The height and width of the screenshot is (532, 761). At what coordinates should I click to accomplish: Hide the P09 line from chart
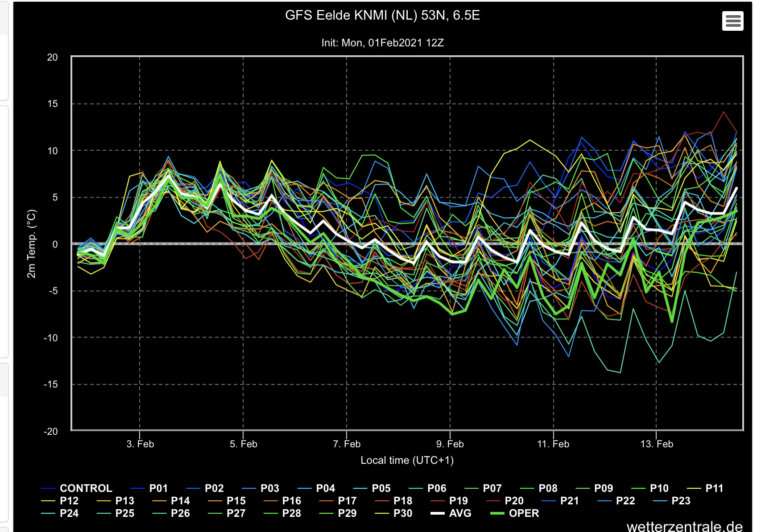[595, 488]
